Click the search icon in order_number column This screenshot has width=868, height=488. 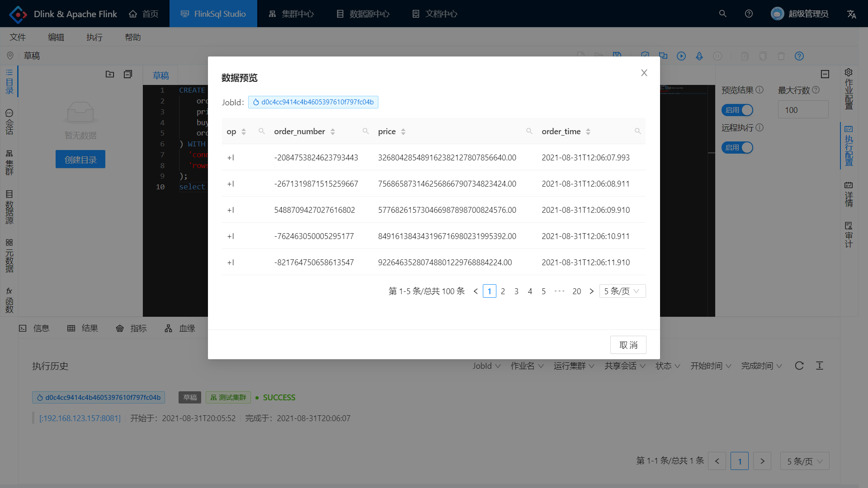point(365,131)
